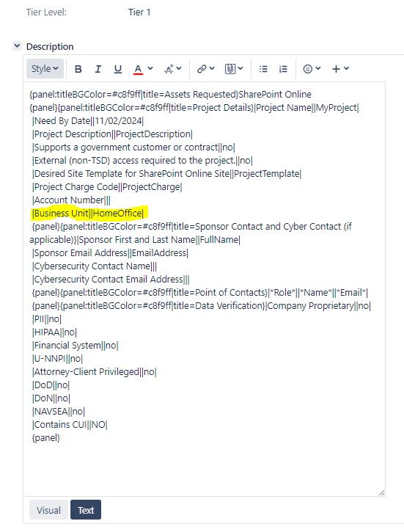The height and width of the screenshot is (532, 404).
Task: Click the highlighted Business Unit line
Action: coord(88,214)
